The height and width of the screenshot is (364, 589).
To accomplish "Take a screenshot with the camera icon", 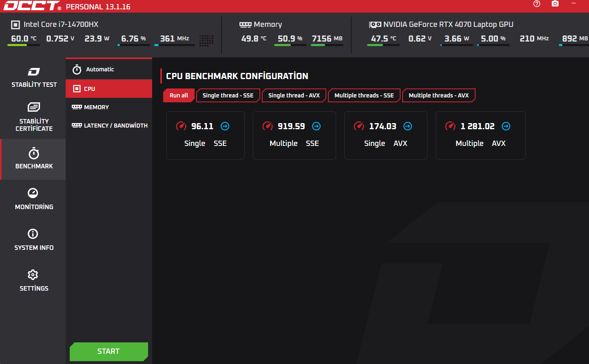I will click(555, 4).
